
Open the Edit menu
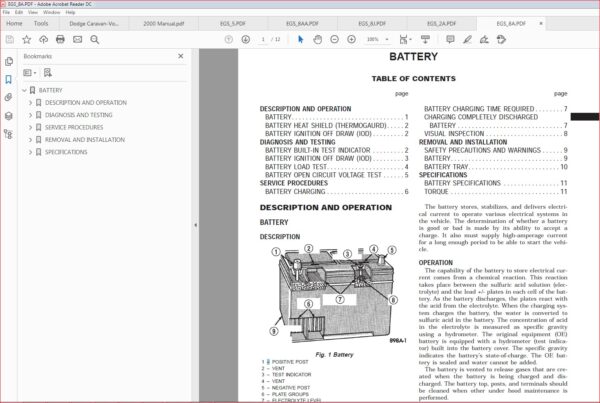point(19,12)
